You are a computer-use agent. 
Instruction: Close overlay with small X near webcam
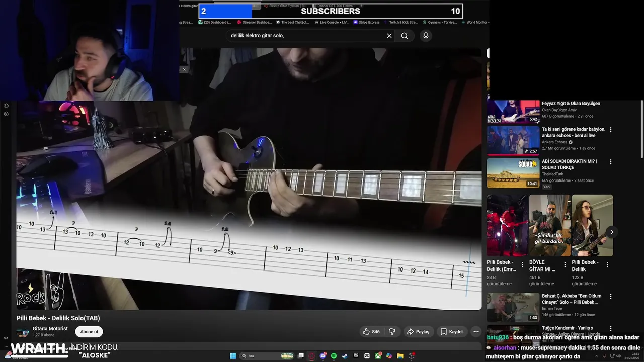[184, 69]
